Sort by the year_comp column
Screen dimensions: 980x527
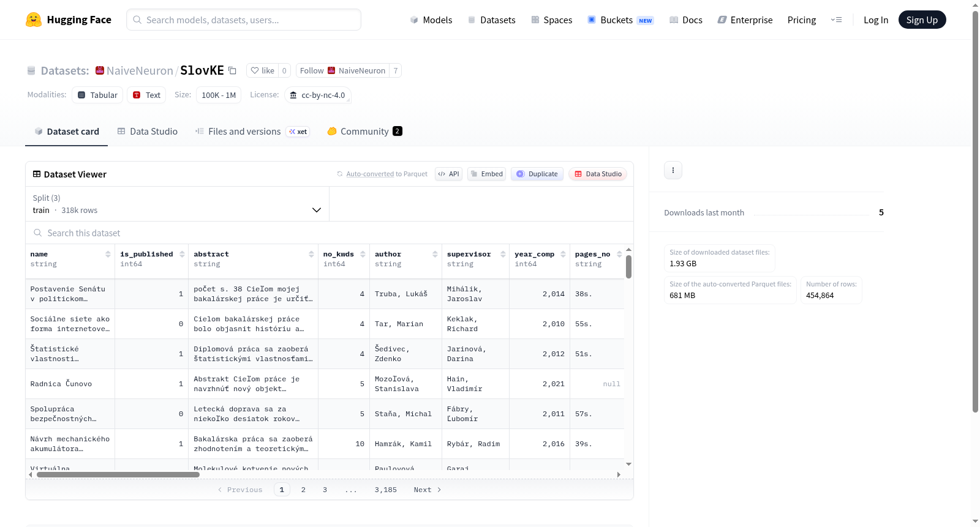(x=563, y=254)
